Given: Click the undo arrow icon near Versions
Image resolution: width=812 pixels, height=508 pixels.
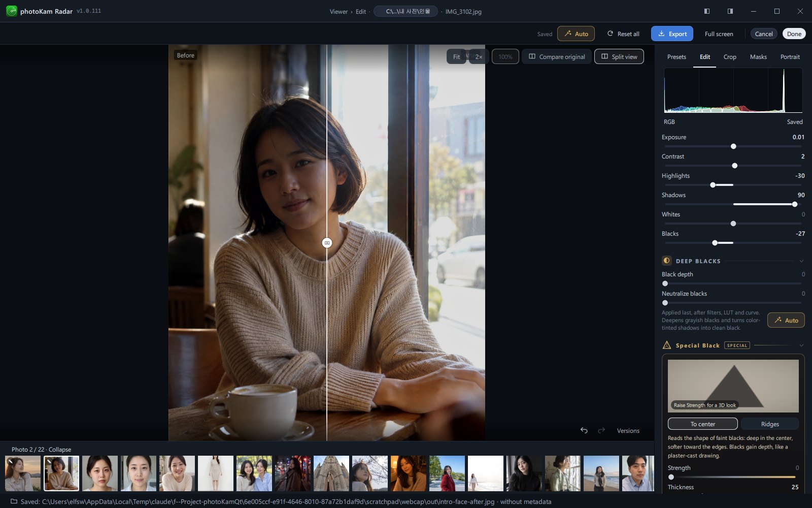Looking at the screenshot, I should click(584, 430).
